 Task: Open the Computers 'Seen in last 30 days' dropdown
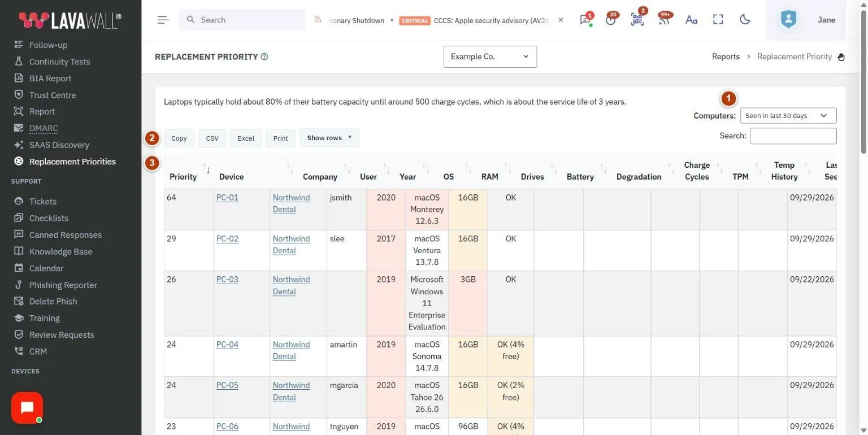(x=788, y=116)
